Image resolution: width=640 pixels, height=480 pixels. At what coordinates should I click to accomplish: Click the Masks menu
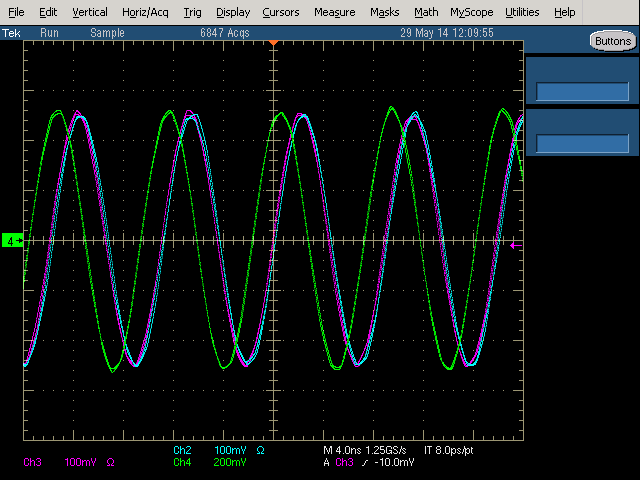point(384,12)
